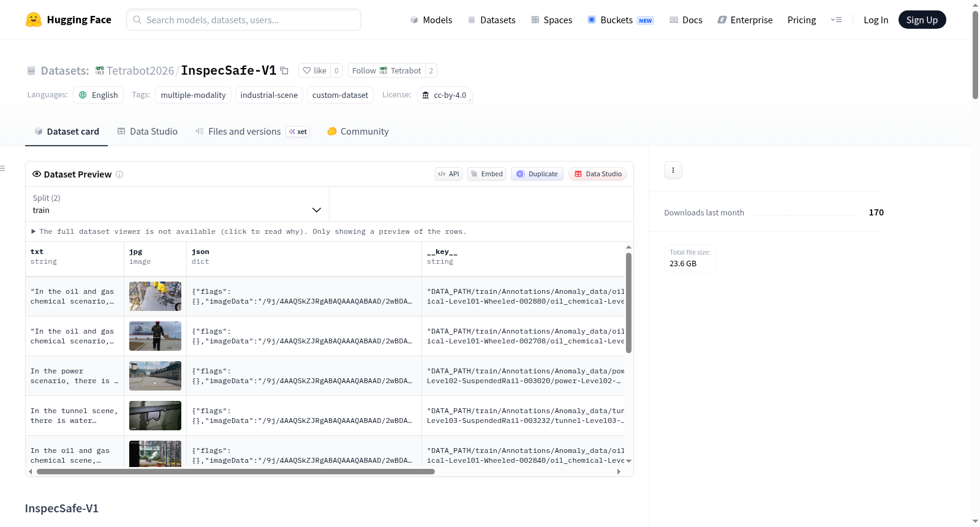Click the page vertical scrollbar
The width and height of the screenshot is (980, 527).
coord(975,55)
